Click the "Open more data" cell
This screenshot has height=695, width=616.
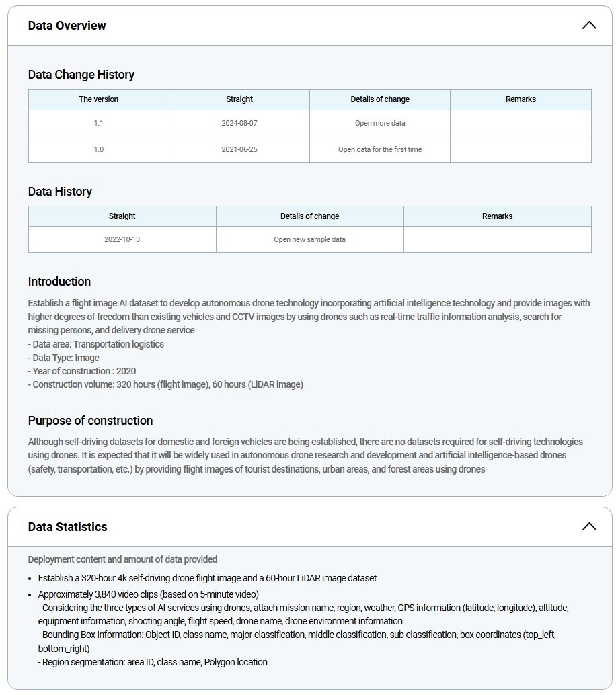pyautogui.click(x=380, y=124)
